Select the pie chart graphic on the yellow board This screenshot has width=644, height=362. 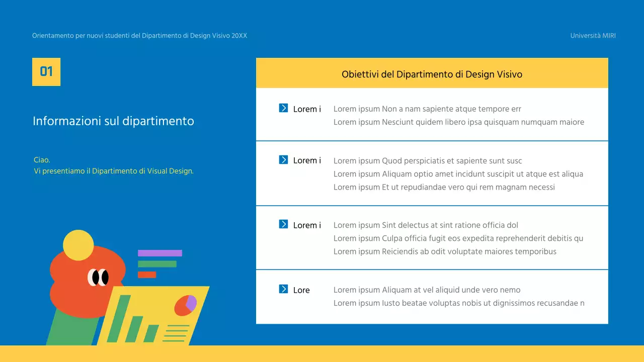pos(185,305)
